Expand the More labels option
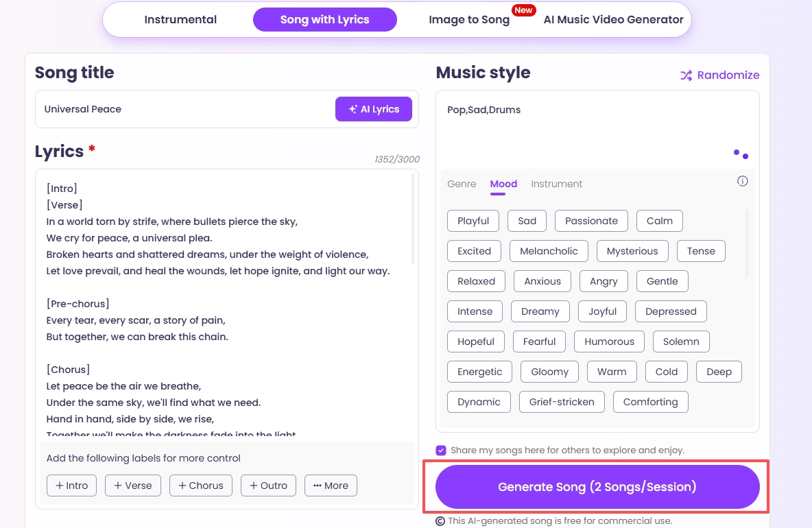The image size is (812, 528). (331, 485)
